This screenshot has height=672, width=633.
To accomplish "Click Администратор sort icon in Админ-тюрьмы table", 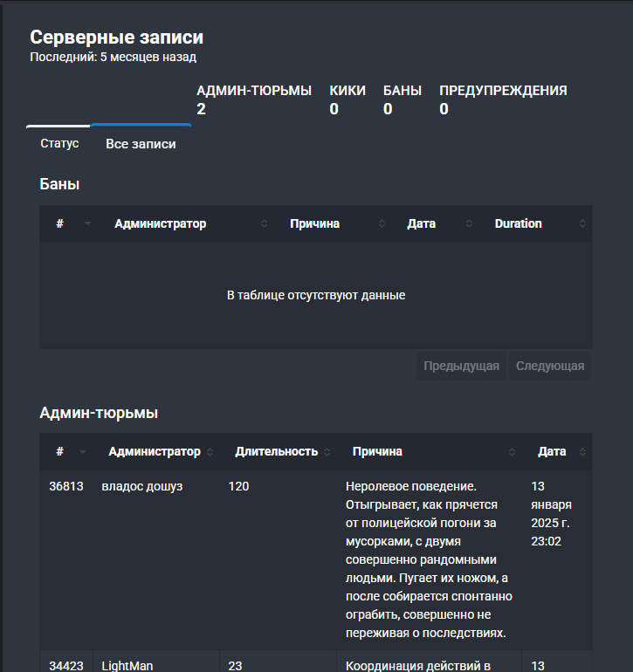I will pos(210,452).
